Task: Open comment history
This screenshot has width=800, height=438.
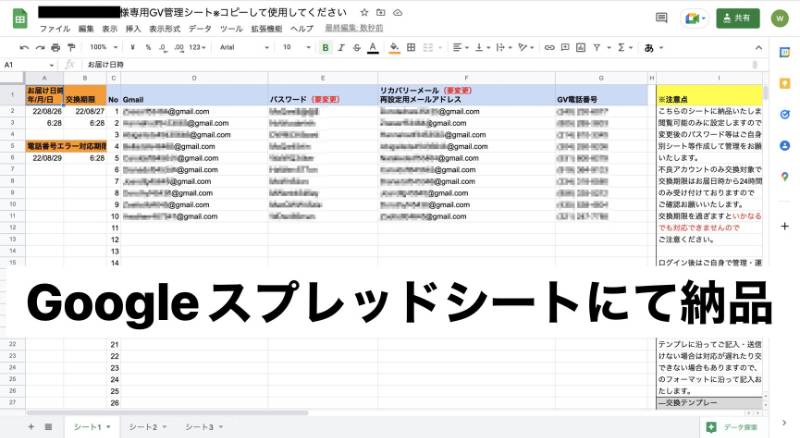Action: 661,18
